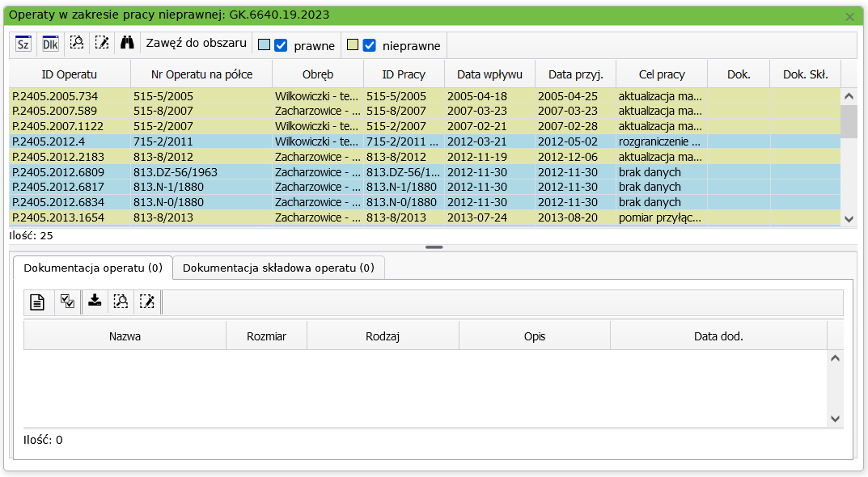Click the yellow 'nieprawne' color swatch
Screen dimensions: 868x477
coord(352,45)
